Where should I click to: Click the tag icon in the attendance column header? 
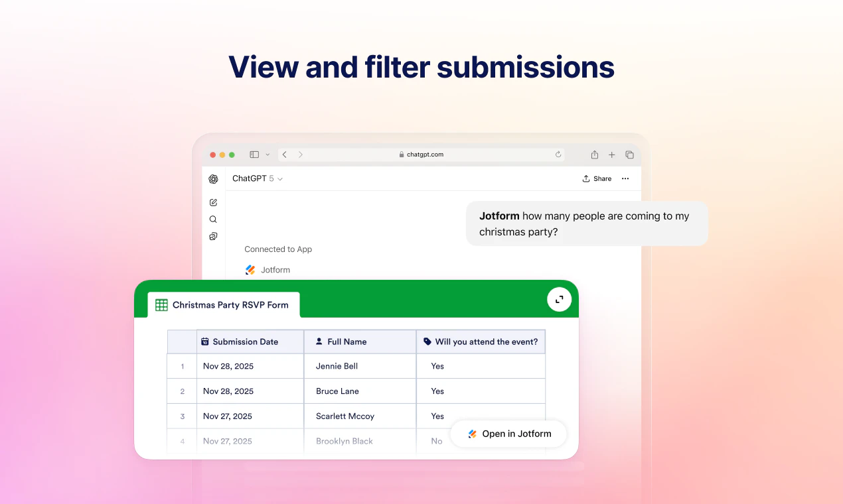click(427, 341)
